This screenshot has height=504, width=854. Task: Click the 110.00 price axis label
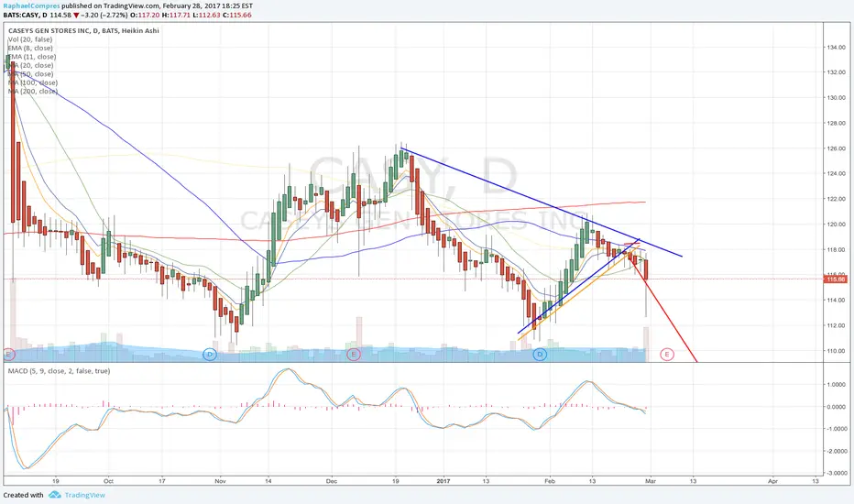pyautogui.click(x=835, y=350)
